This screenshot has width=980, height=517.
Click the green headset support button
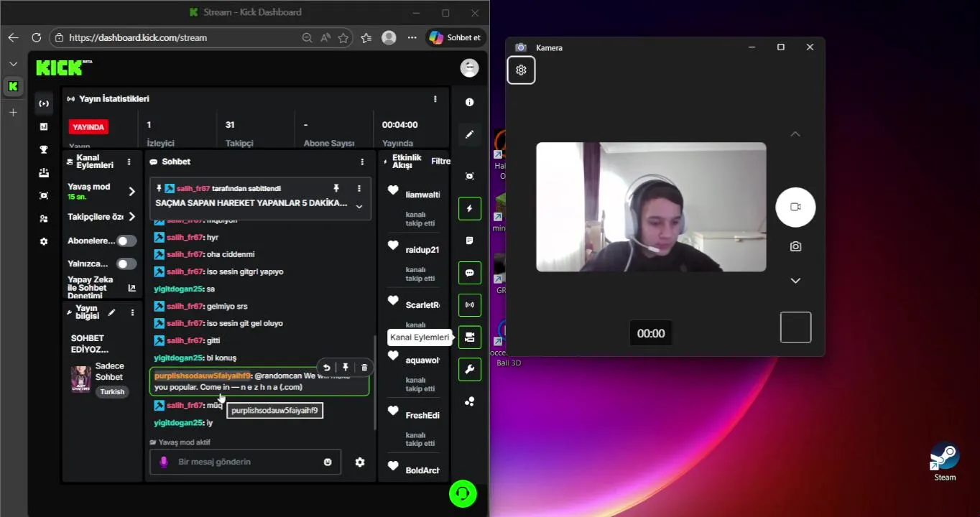click(x=463, y=493)
